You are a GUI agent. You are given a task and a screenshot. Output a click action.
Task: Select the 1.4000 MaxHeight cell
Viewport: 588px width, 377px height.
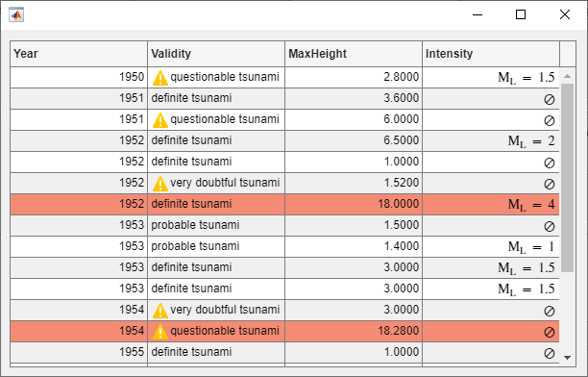(354, 246)
